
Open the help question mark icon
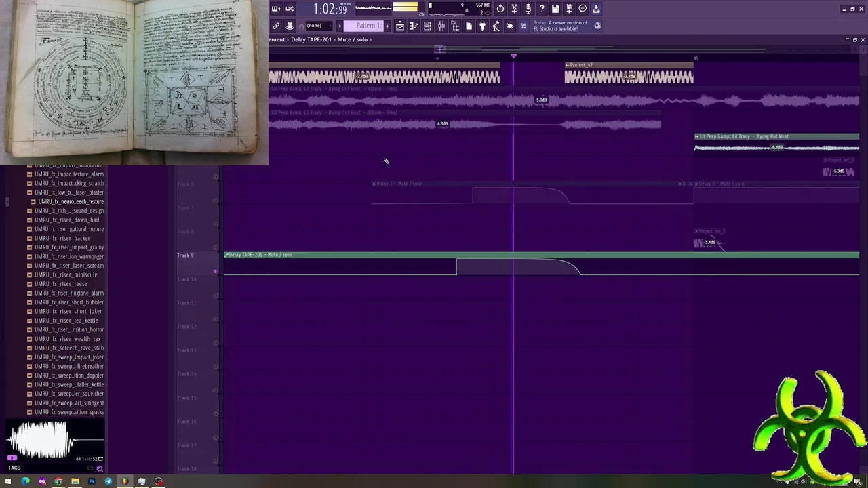542,9
